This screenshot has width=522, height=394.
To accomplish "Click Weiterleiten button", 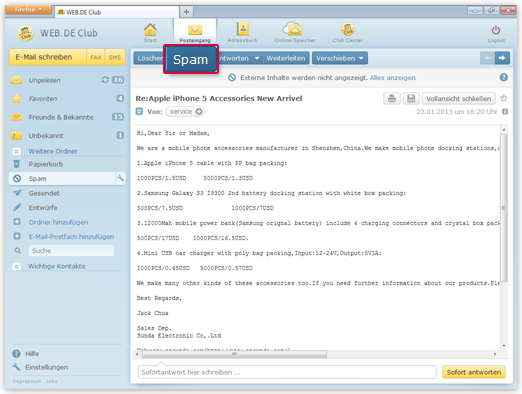I will click(286, 58).
